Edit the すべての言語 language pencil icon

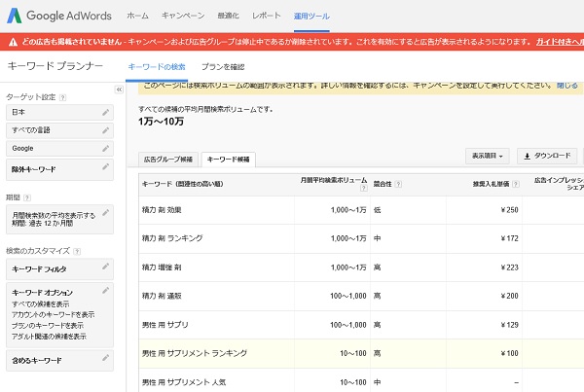click(106, 130)
